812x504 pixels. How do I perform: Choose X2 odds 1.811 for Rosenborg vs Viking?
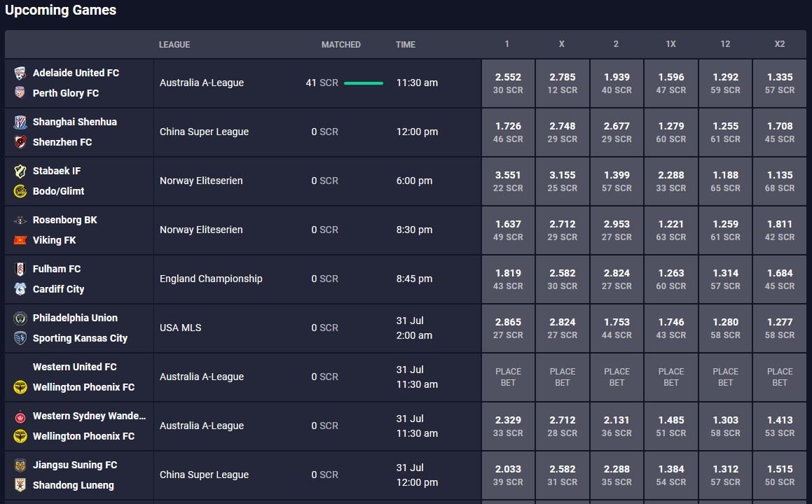(780, 230)
